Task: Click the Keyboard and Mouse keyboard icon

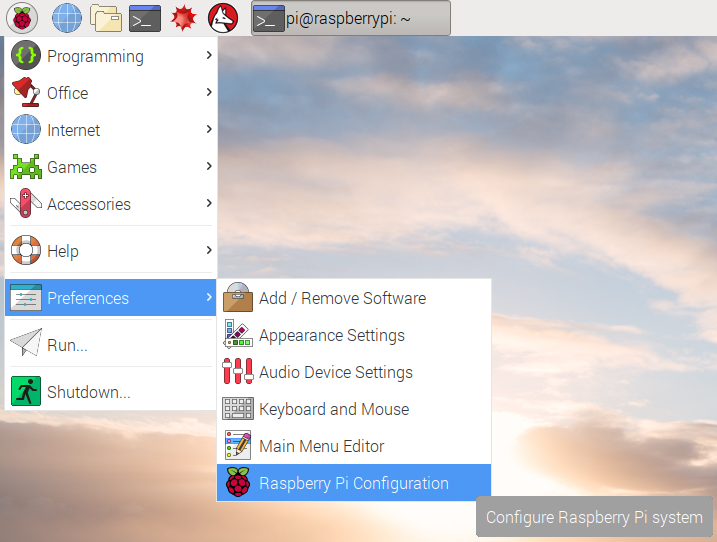Action: point(238,408)
